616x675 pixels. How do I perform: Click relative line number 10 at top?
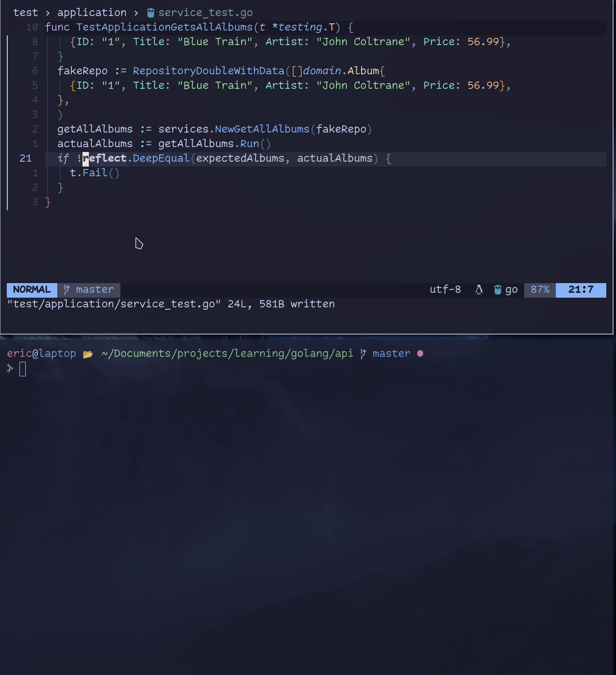(x=32, y=27)
